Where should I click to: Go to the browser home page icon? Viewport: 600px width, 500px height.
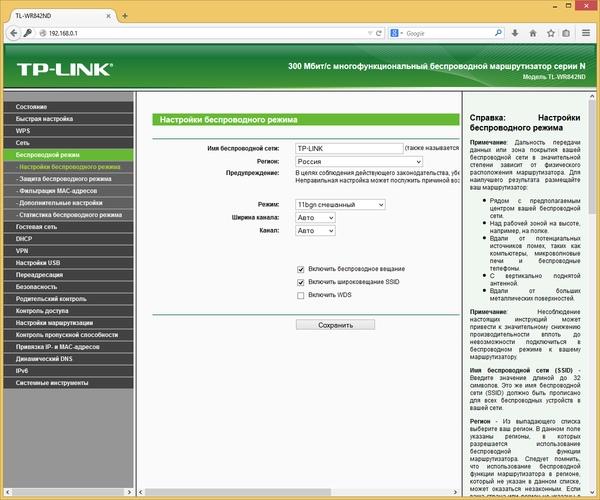533,33
